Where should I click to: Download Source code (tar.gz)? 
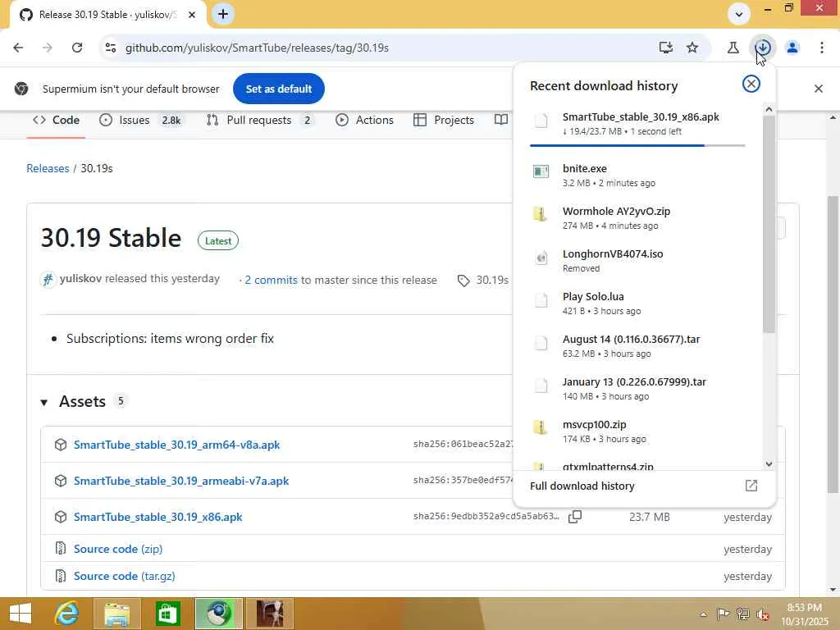tap(125, 576)
